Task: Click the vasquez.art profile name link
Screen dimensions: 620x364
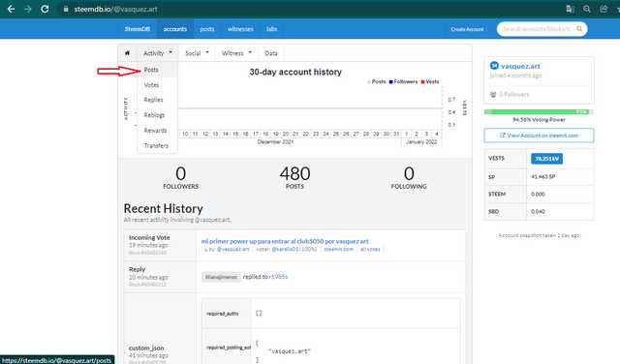Action: (x=520, y=66)
